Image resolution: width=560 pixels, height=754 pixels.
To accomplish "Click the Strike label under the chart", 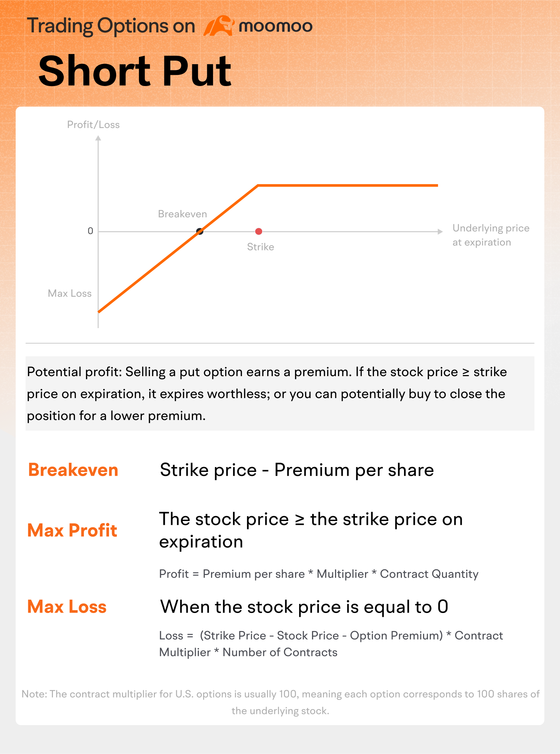I will click(x=260, y=247).
